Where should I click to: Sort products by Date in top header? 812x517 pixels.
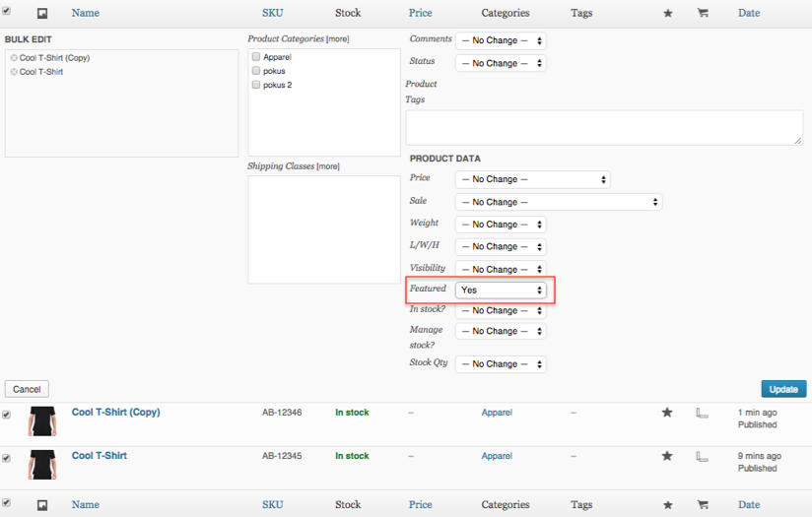(749, 13)
